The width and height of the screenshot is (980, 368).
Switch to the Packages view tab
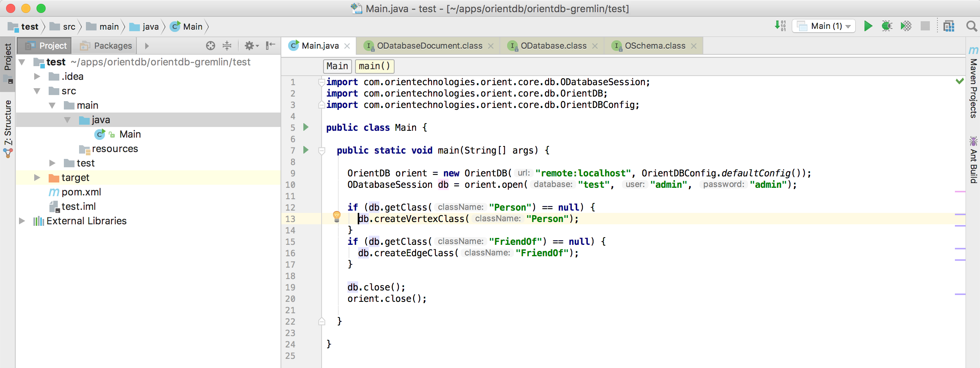(106, 46)
